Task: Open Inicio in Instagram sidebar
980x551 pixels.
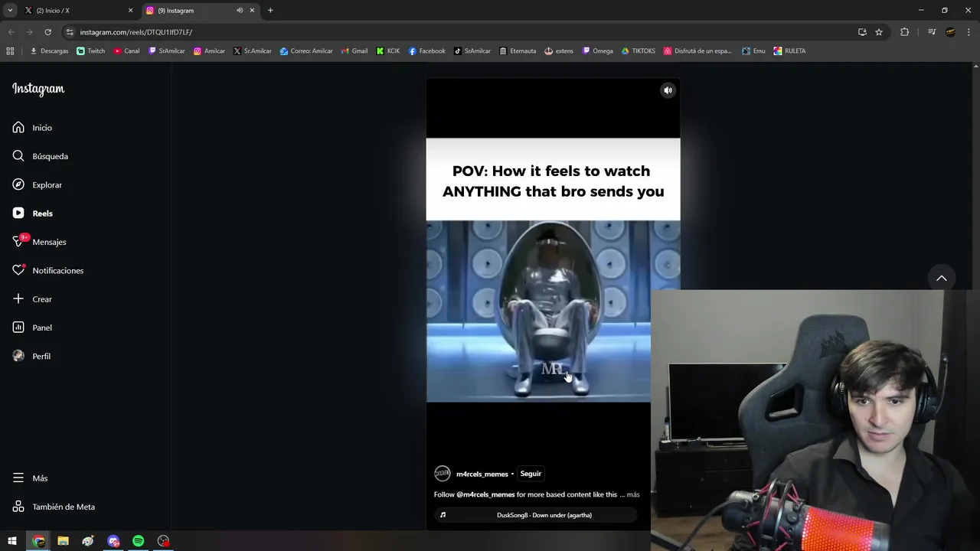Action: 32,128
